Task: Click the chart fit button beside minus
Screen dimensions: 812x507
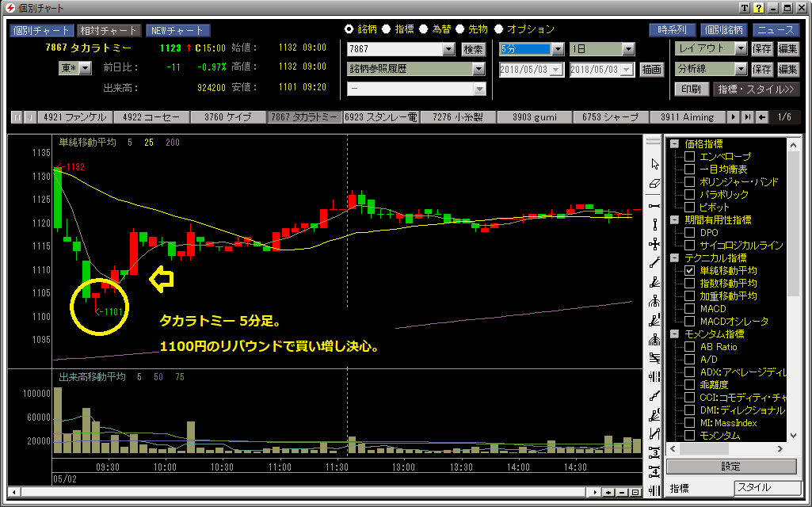Action: click(635, 493)
